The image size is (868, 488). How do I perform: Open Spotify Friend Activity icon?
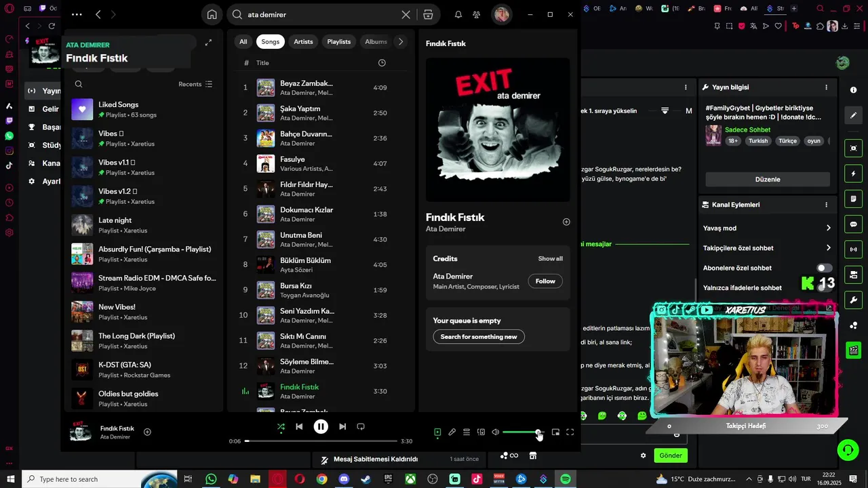click(477, 14)
